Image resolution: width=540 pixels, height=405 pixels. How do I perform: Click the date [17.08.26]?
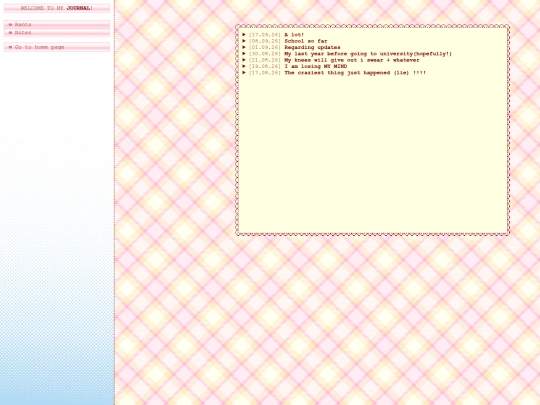coord(265,73)
